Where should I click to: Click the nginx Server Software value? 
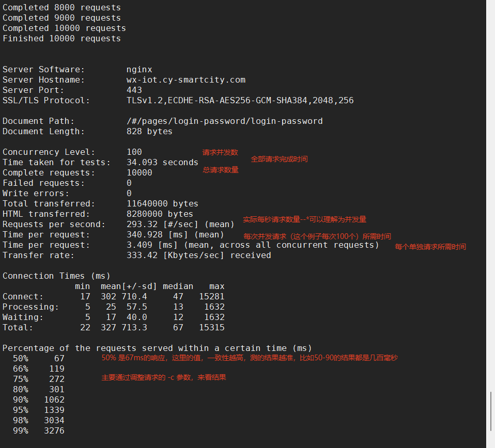point(139,70)
